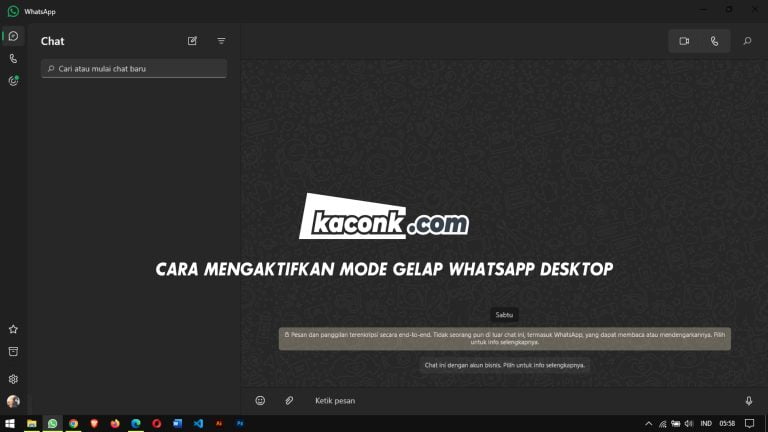Image resolution: width=768 pixels, height=432 pixels.
Task: Open the Status updates tab
Action: [13, 81]
